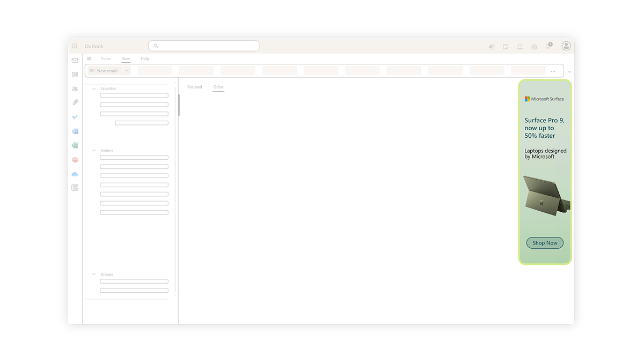Viewport: 644px width, 363px height.
Task: Launch Word from the left sidebar
Action: (x=75, y=131)
